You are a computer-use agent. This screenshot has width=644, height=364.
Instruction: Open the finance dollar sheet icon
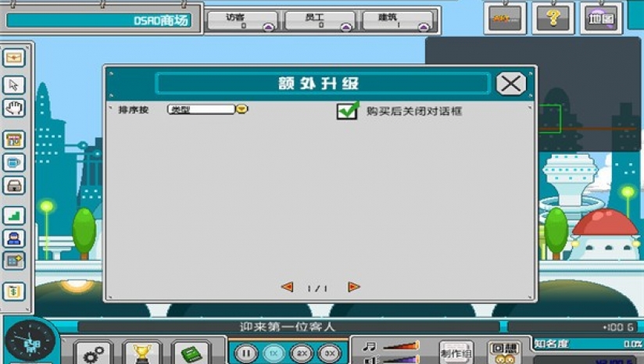coord(14,291)
